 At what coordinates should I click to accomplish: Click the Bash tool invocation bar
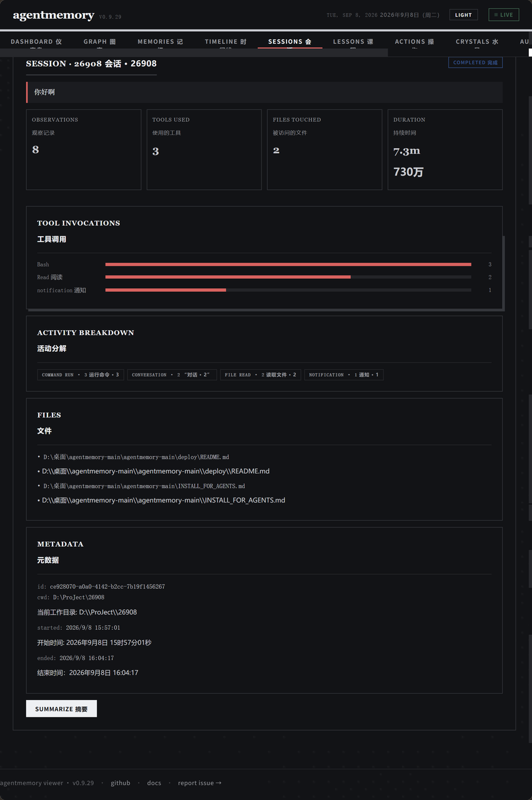(x=288, y=264)
